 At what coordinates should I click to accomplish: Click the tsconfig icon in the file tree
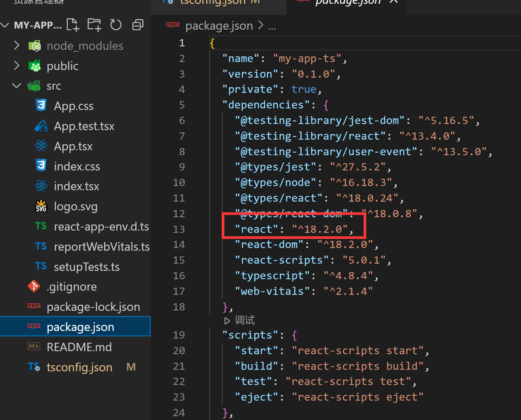[34, 367]
